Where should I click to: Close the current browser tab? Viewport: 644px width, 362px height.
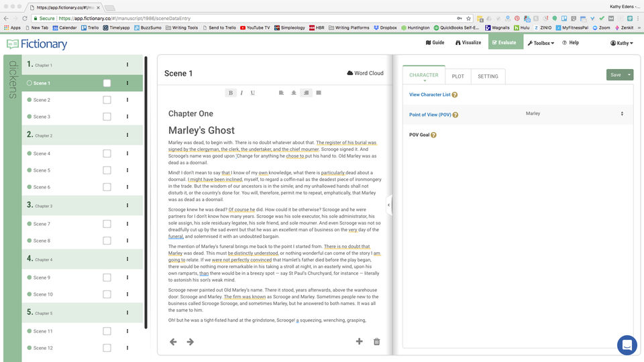(98, 7)
